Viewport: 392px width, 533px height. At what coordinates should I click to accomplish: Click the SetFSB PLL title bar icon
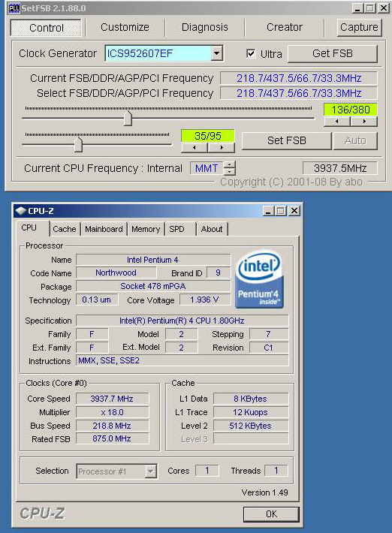pyautogui.click(x=14, y=8)
